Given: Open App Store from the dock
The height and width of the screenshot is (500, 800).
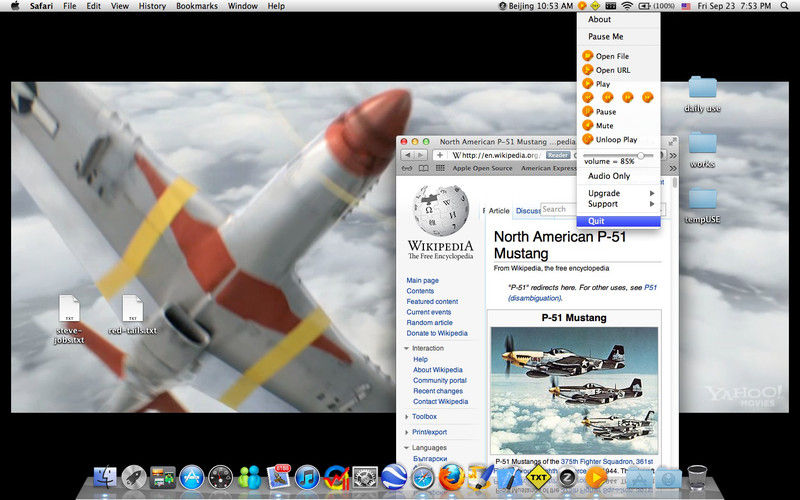Looking at the screenshot, I should click(x=192, y=478).
